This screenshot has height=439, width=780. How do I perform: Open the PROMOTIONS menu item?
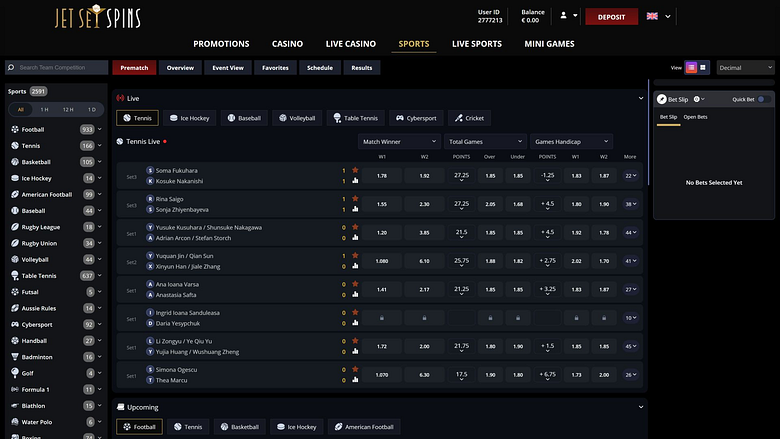pos(221,44)
